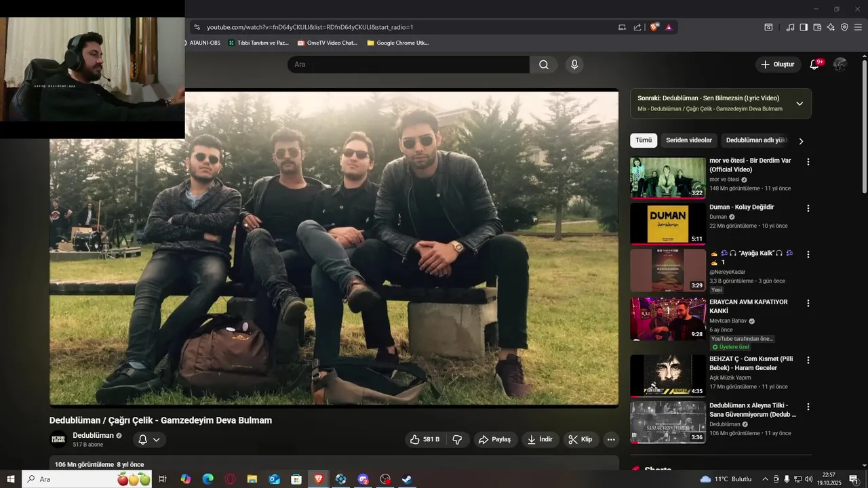Open the Brave playlist music note icon
Viewport: 868px width, 488px height.
click(x=790, y=27)
